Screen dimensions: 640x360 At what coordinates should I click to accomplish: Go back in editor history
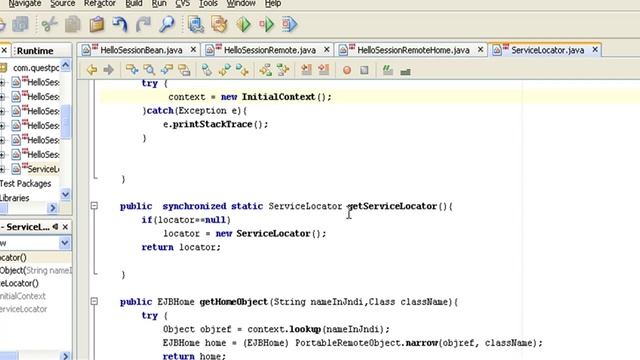tap(91, 70)
